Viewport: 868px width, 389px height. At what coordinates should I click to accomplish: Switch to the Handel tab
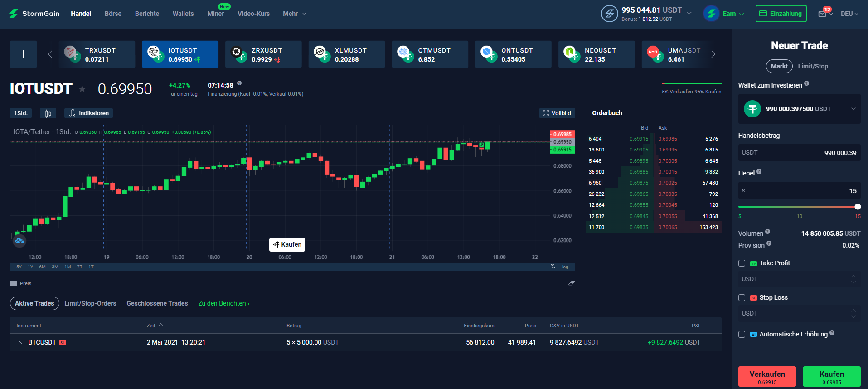[x=81, y=14]
